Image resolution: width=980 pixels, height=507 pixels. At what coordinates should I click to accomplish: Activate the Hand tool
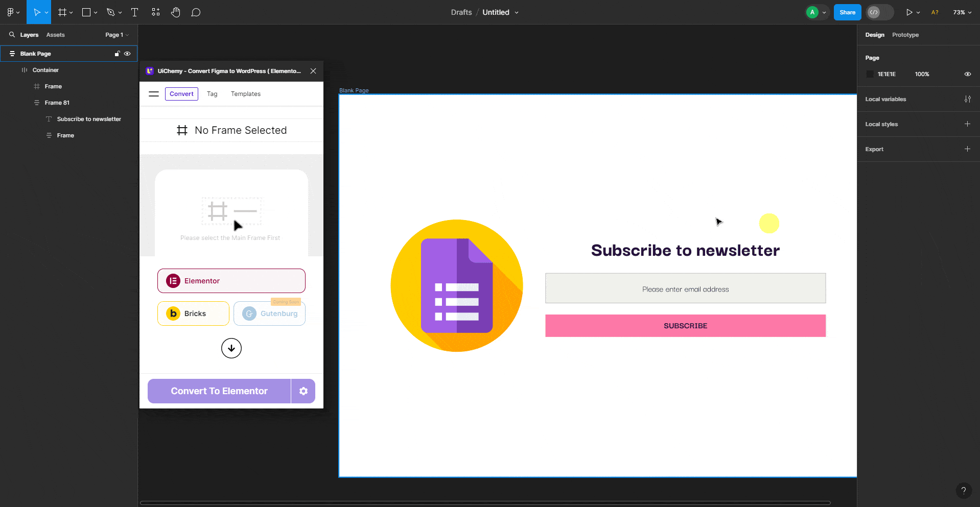[176, 12]
